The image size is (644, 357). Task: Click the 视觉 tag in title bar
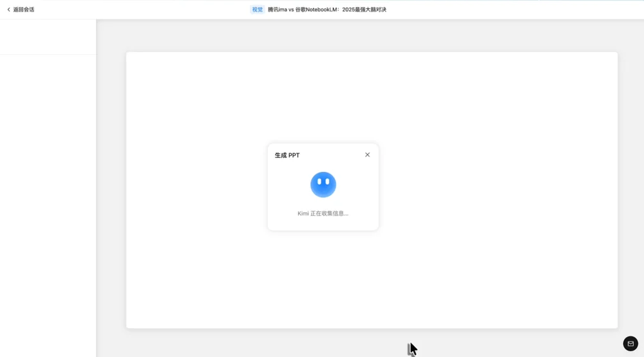tap(258, 10)
